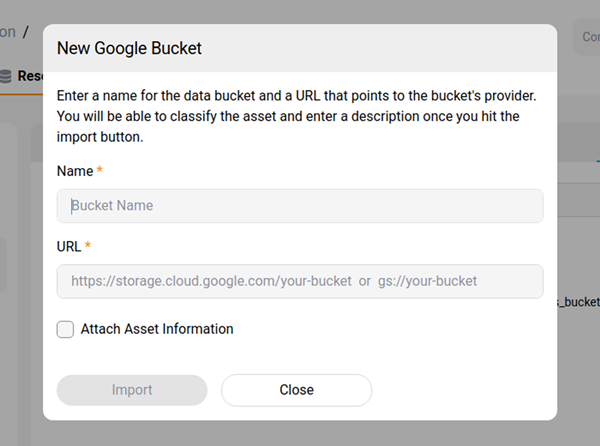Click the gs://your-bucket placeholder text

tap(427, 281)
